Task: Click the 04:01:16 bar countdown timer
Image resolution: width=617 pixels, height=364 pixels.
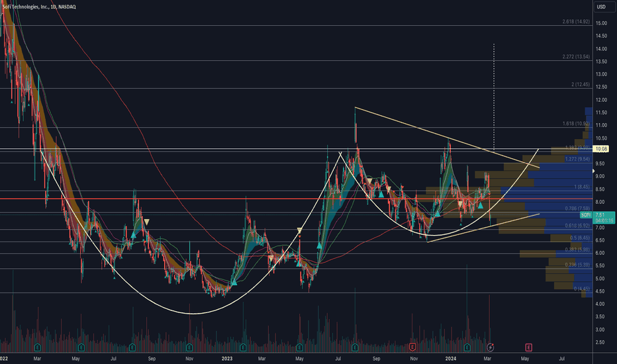Action: coord(603,220)
